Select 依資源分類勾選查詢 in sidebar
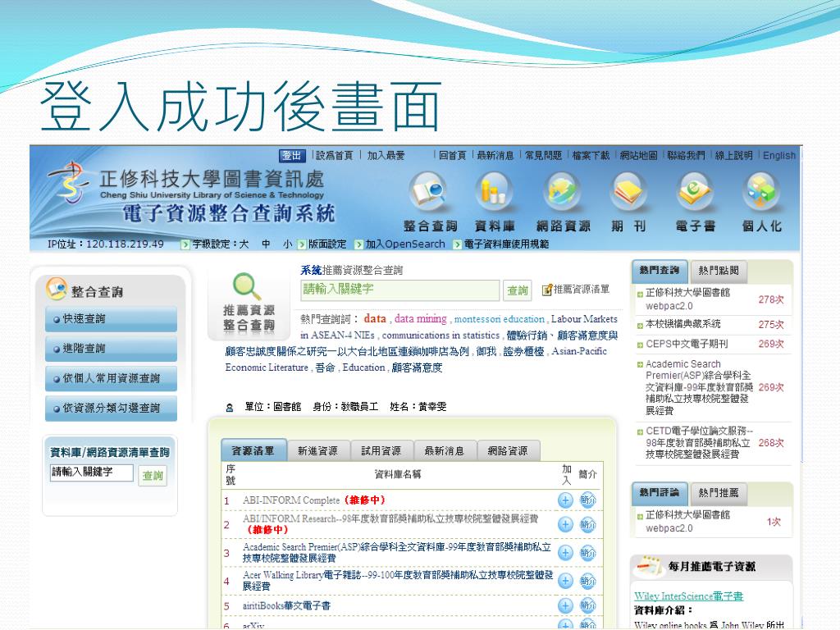 [111, 409]
